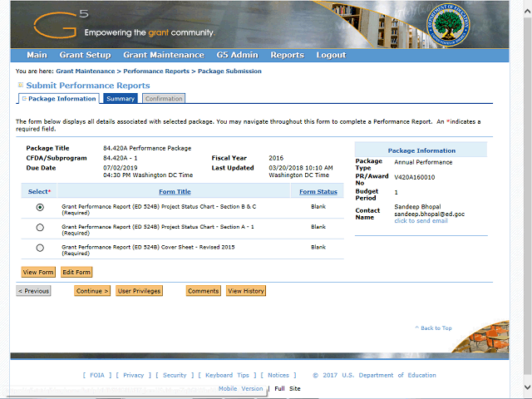Click the Continue button
This screenshot has width=532, height=399.
[92, 291]
